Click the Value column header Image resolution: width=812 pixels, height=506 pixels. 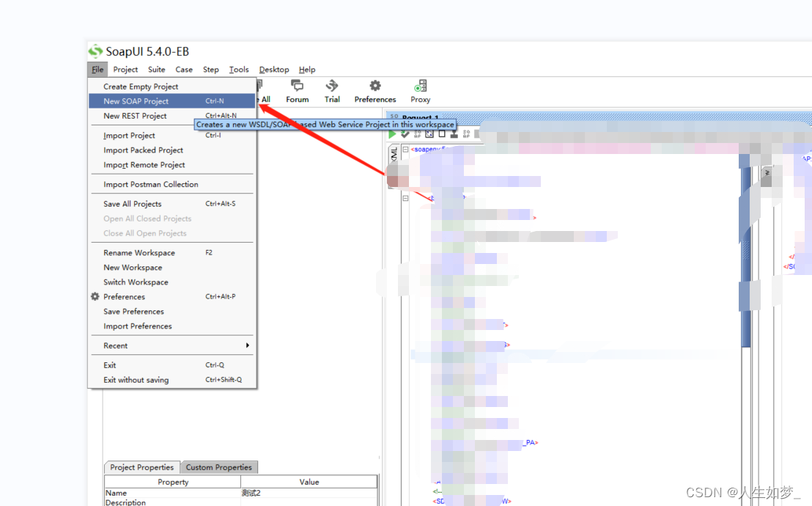(x=309, y=482)
